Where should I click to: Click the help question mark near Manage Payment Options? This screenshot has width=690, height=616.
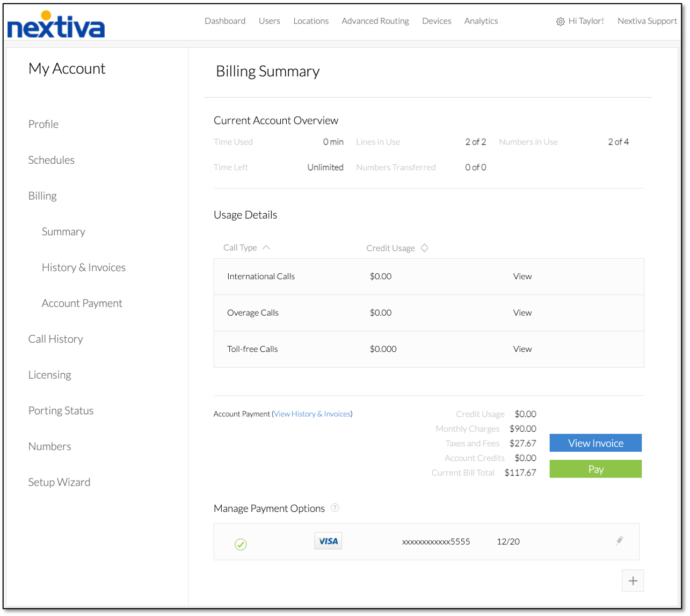[335, 508]
